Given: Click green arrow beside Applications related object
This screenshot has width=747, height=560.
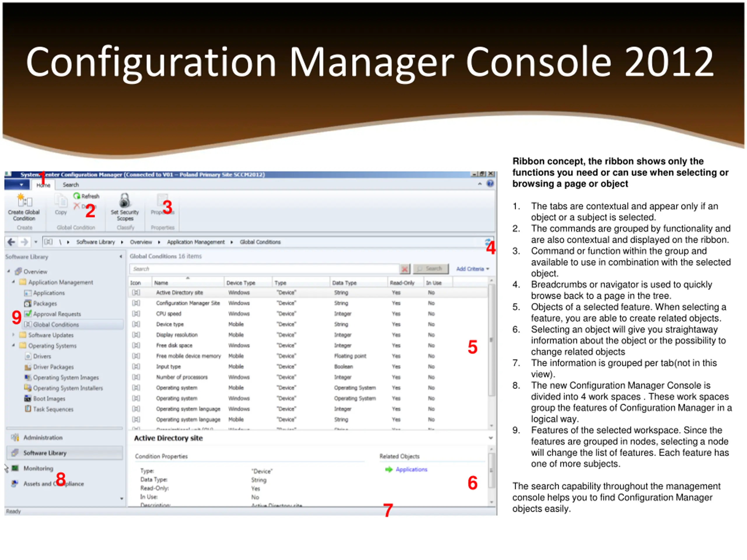Looking at the screenshot, I should click(389, 470).
